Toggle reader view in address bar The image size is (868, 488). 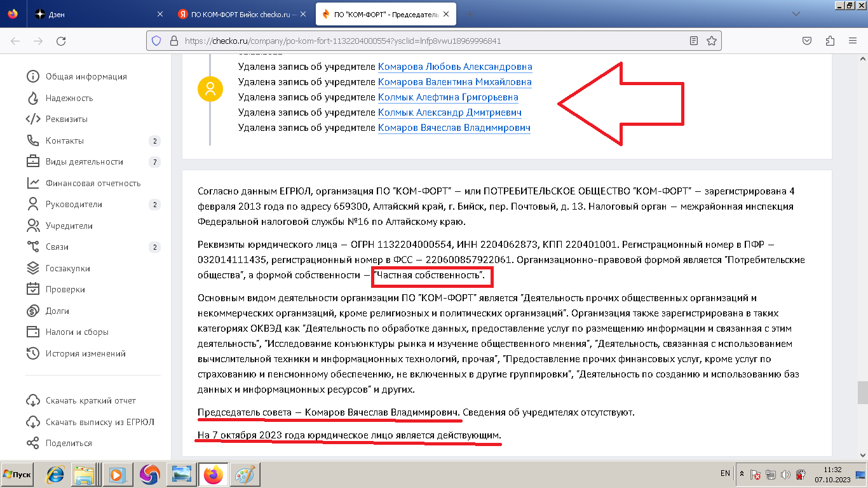(694, 41)
